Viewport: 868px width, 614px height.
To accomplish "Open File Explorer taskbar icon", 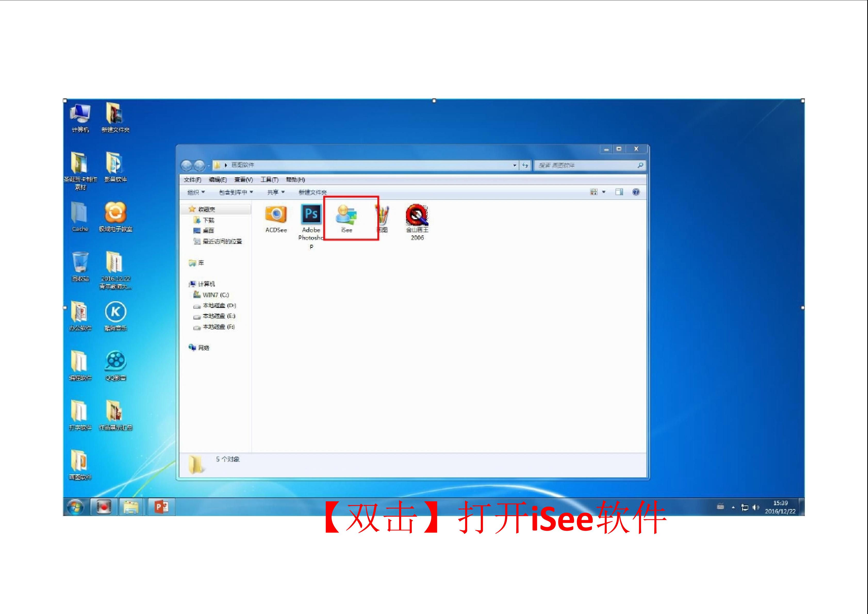I will coord(131,507).
